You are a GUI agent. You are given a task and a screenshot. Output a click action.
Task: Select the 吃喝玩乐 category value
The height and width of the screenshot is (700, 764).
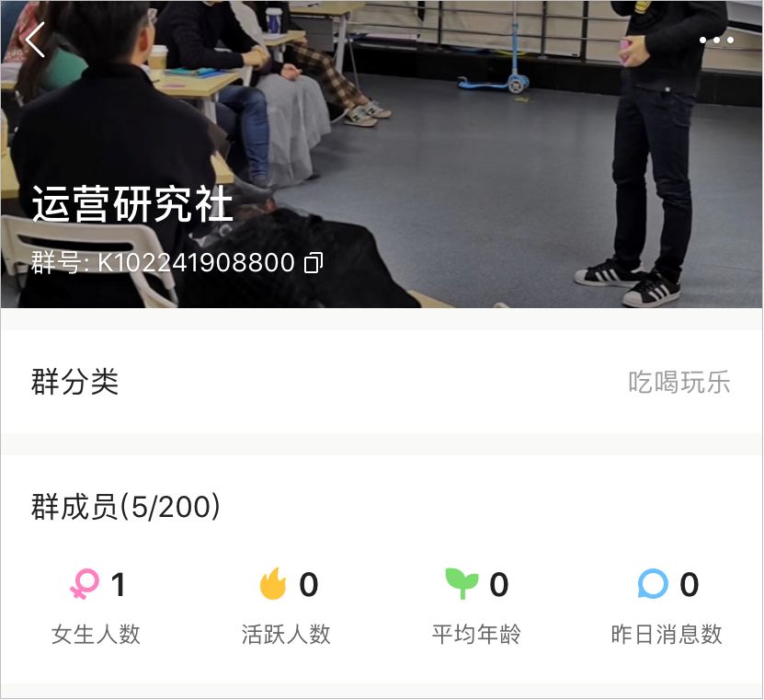click(x=679, y=382)
